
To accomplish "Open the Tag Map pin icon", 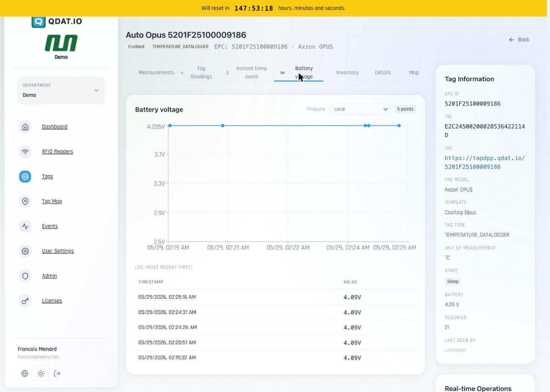I will [25, 201].
